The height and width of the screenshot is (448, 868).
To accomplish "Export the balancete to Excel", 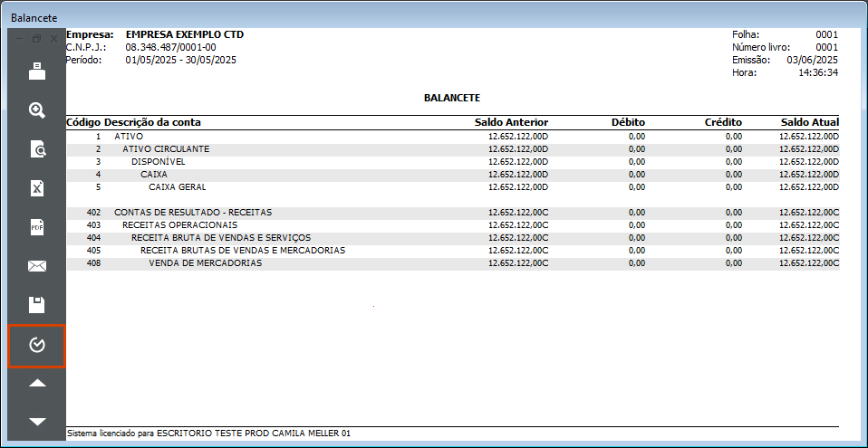I will [37, 188].
